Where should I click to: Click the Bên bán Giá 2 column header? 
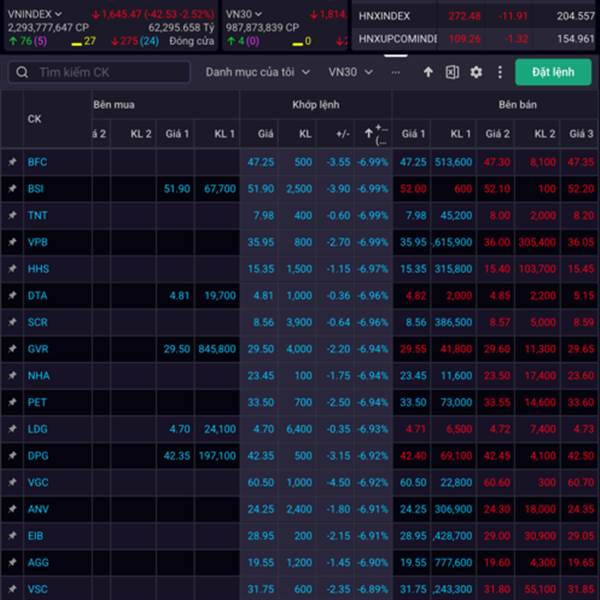497,134
